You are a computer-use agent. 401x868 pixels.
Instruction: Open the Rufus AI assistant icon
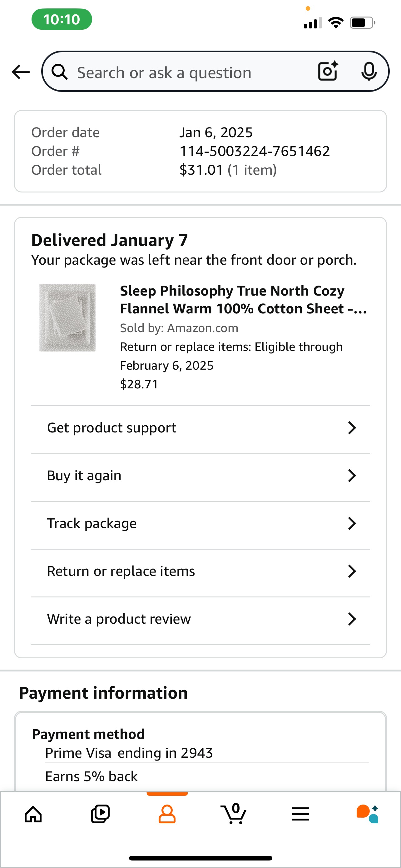coord(367,814)
